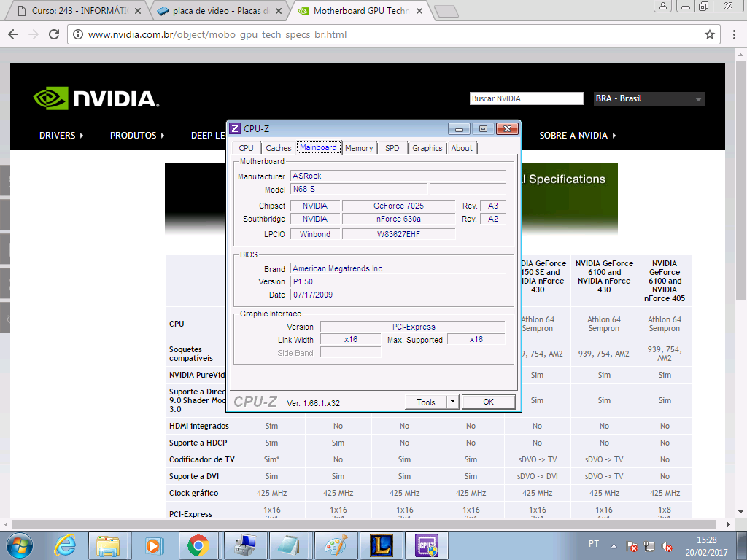Viewport: 747px width, 560px height.
Task: Close the Curso: 243 tab
Action: (138, 11)
